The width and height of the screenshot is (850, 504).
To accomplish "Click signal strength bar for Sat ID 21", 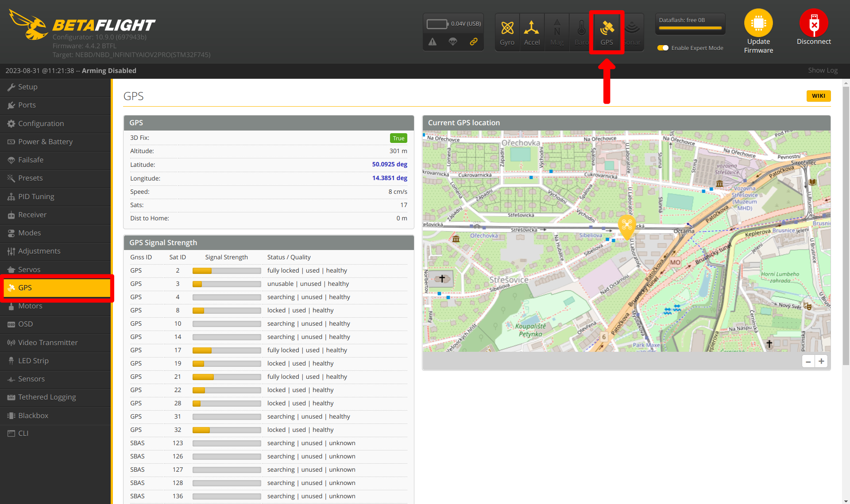I will [227, 377].
